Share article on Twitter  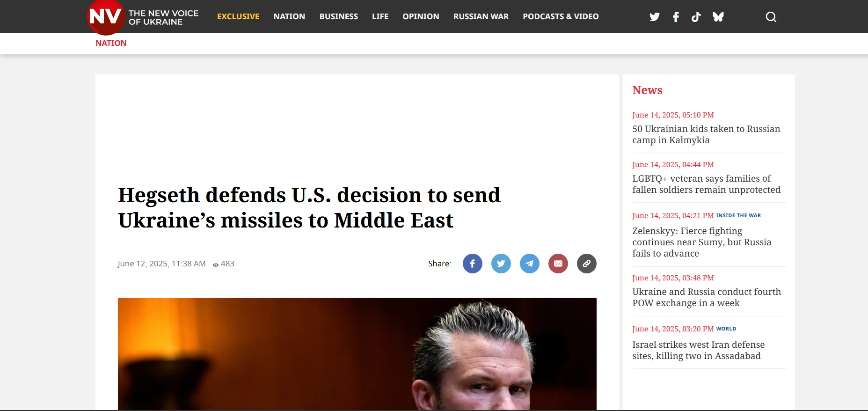pyautogui.click(x=501, y=264)
